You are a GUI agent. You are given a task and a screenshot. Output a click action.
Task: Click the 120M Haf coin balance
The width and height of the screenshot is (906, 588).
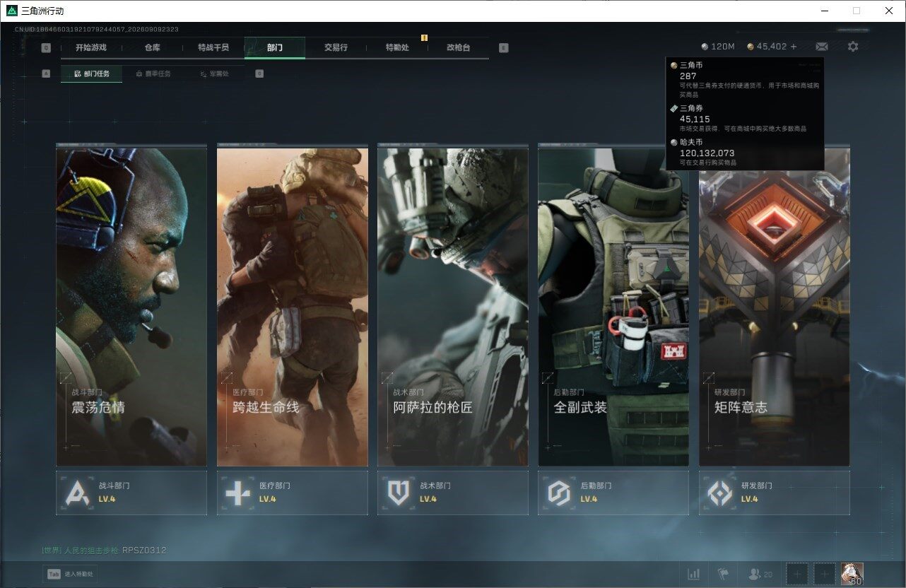click(x=718, y=47)
